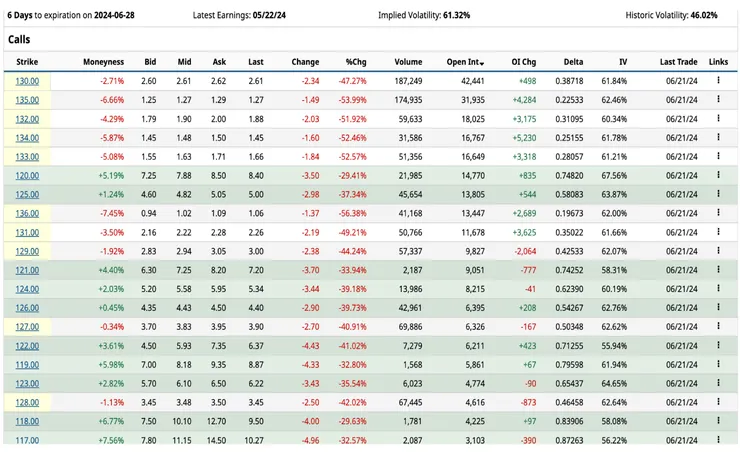Click three-dot menu on 120.00 strike row
Image resolution: width=740 pixels, height=452 pixels.
pos(718,175)
